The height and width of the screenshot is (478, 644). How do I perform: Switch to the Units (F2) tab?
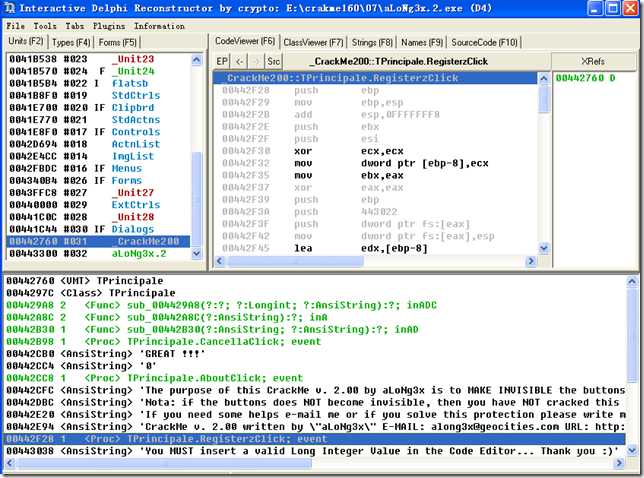[26, 41]
